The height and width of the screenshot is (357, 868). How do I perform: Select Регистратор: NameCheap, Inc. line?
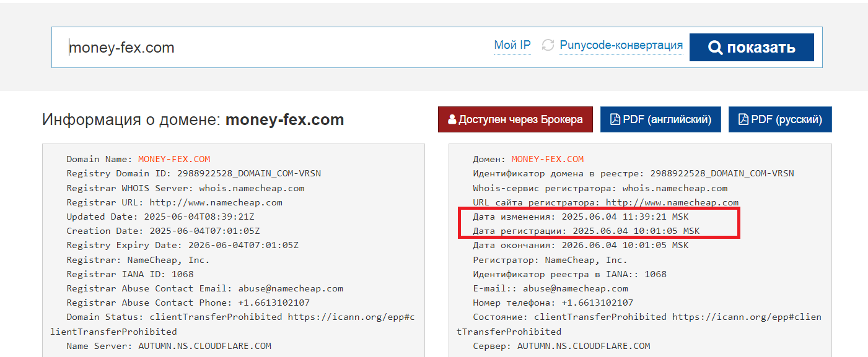(550, 260)
